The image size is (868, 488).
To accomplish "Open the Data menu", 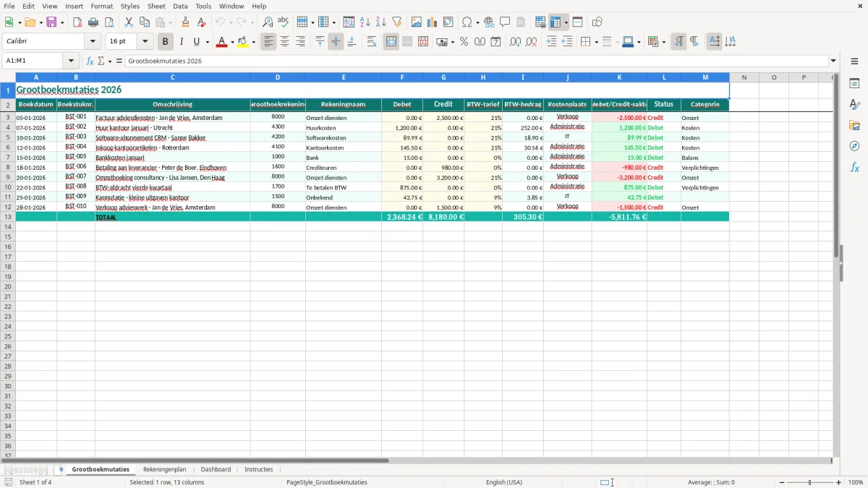I will (180, 6).
